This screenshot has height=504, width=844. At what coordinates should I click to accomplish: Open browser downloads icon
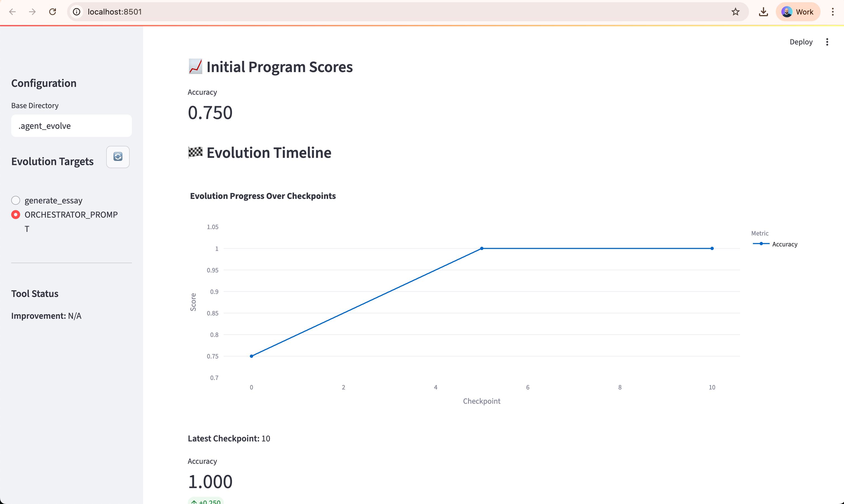pos(763,12)
